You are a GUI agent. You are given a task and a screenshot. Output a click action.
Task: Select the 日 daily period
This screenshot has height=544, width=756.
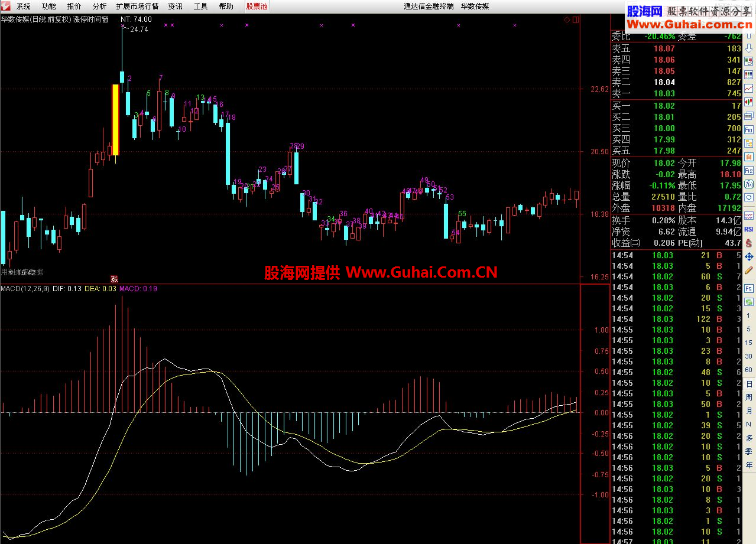pos(749,383)
